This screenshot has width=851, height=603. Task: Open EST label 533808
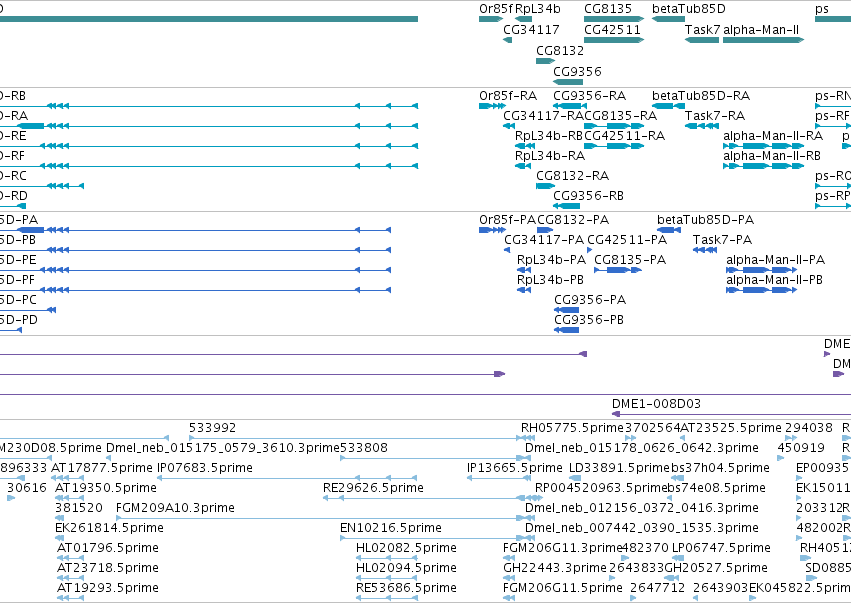pos(363,448)
